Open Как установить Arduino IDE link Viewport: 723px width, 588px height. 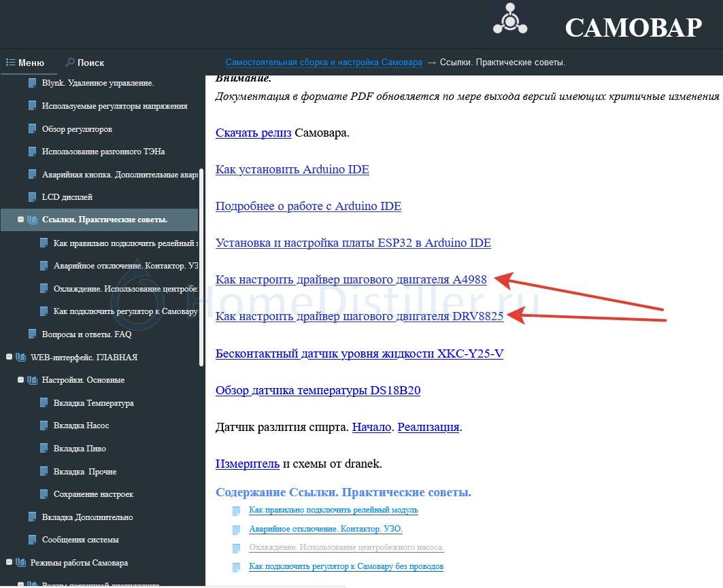(x=292, y=169)
